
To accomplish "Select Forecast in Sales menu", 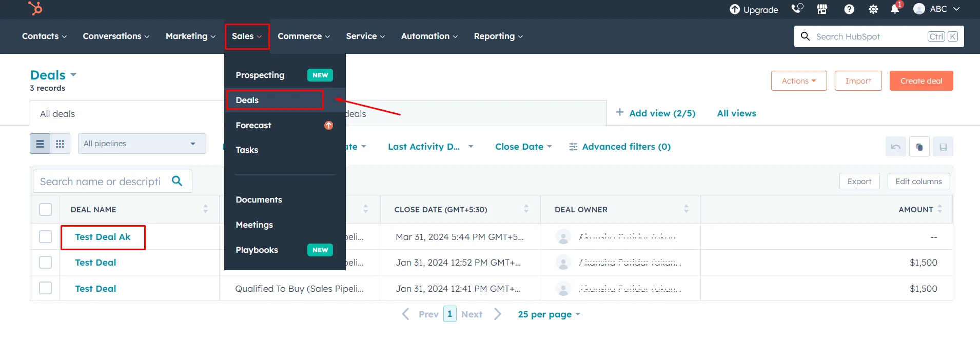I will [x=285, y=125].
